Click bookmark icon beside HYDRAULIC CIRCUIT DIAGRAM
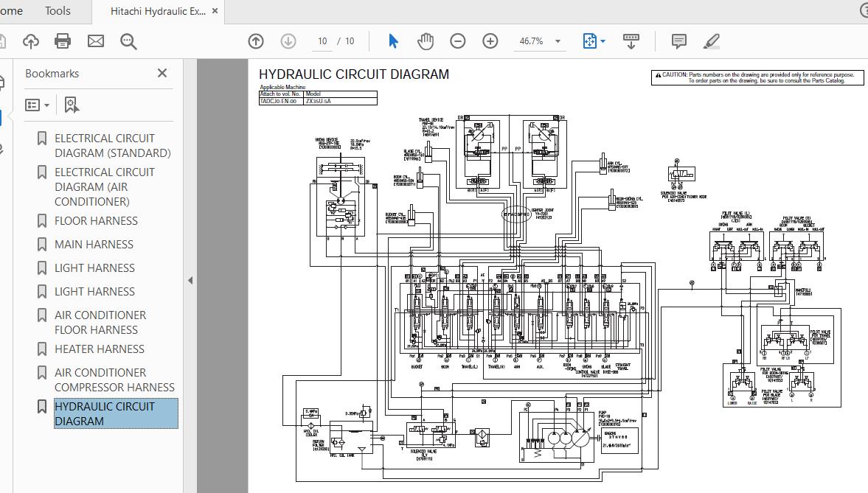Screen dimensions: 868x493 41,407
